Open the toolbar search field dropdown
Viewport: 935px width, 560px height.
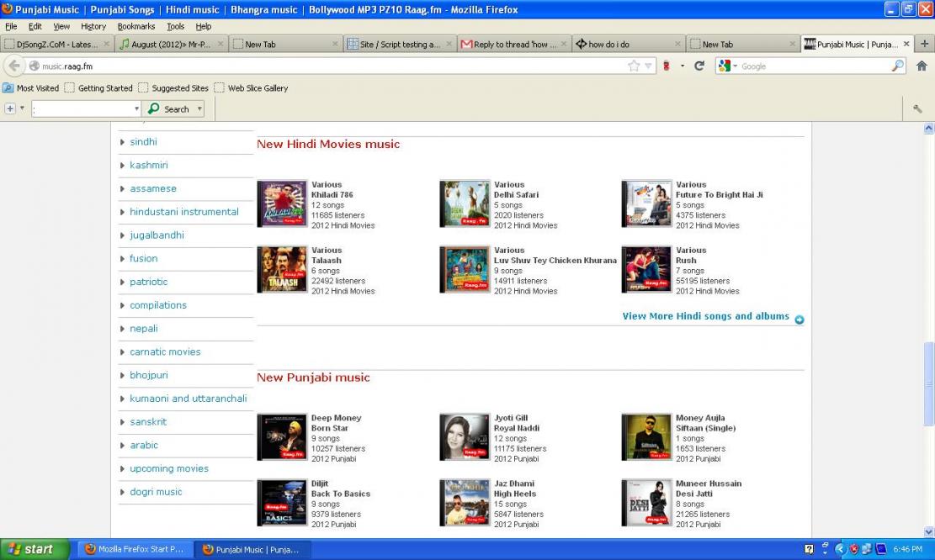pyautogui.click(x=136, y=108)
